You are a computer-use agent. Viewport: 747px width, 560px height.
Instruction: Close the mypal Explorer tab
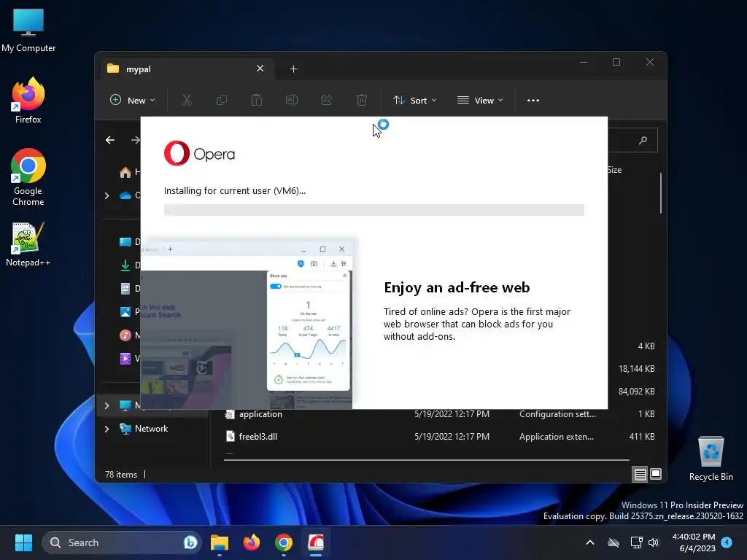pyautogui.click(x=260, y=69)
